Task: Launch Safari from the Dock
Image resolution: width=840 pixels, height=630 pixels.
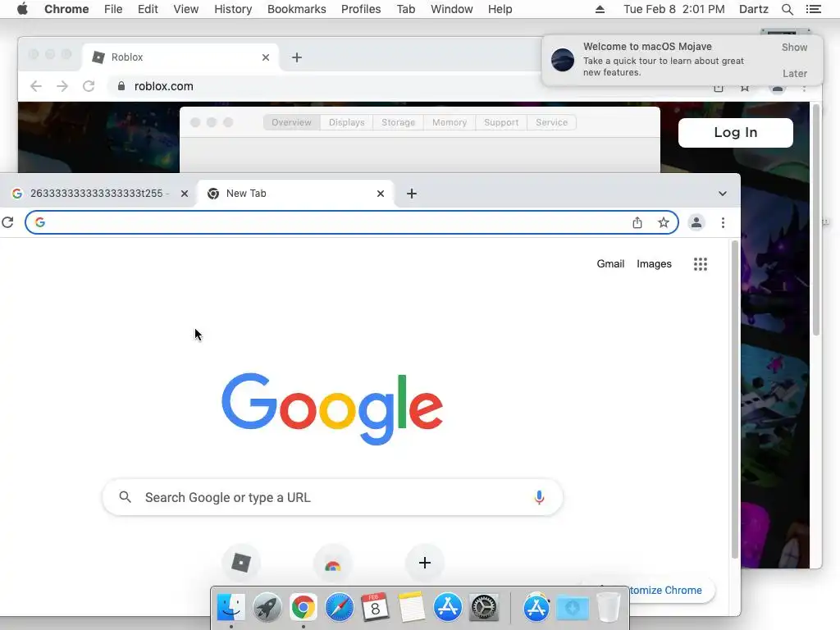Action: (x=339, y=608)
